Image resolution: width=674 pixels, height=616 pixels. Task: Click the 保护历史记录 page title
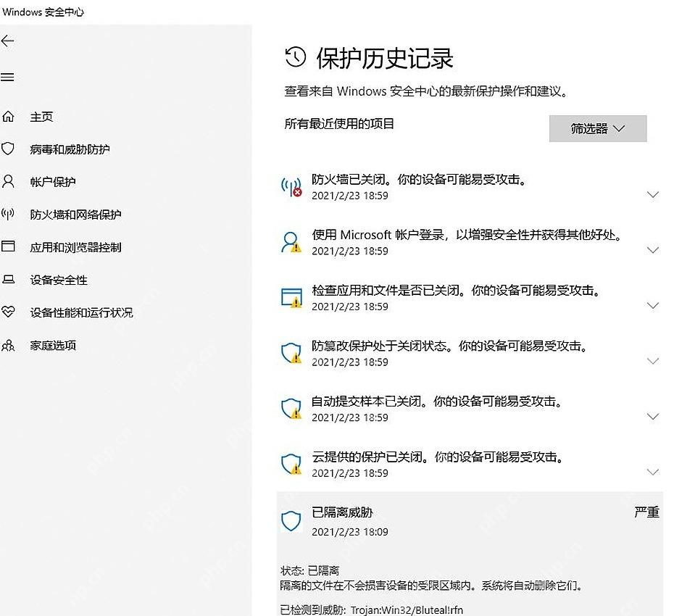[385, 58]
